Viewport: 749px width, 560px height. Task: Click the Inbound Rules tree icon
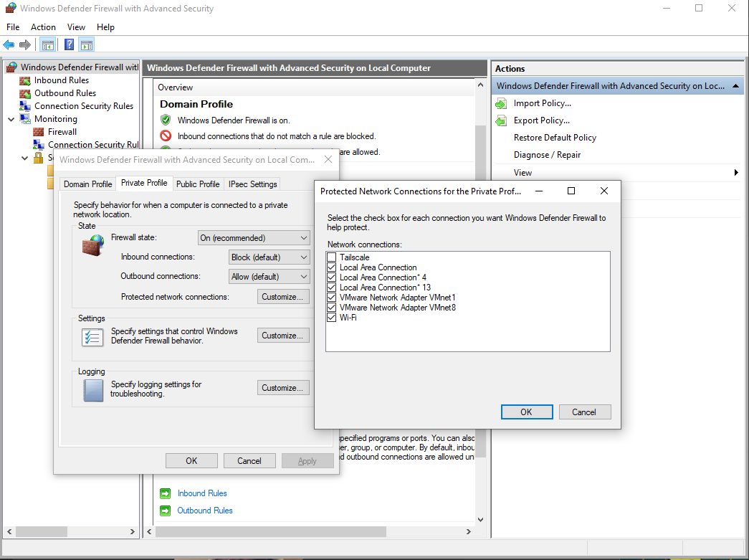coord(25,80)
